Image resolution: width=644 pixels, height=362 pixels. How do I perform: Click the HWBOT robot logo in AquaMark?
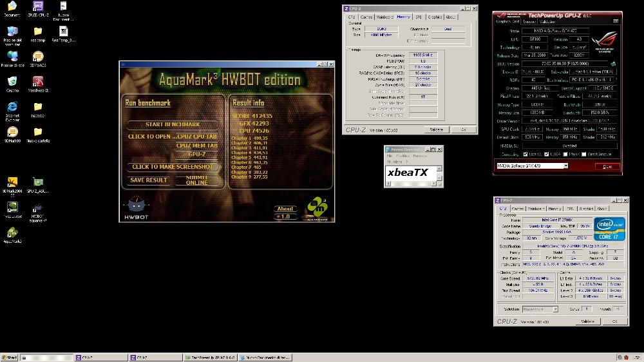coord(137,207)
